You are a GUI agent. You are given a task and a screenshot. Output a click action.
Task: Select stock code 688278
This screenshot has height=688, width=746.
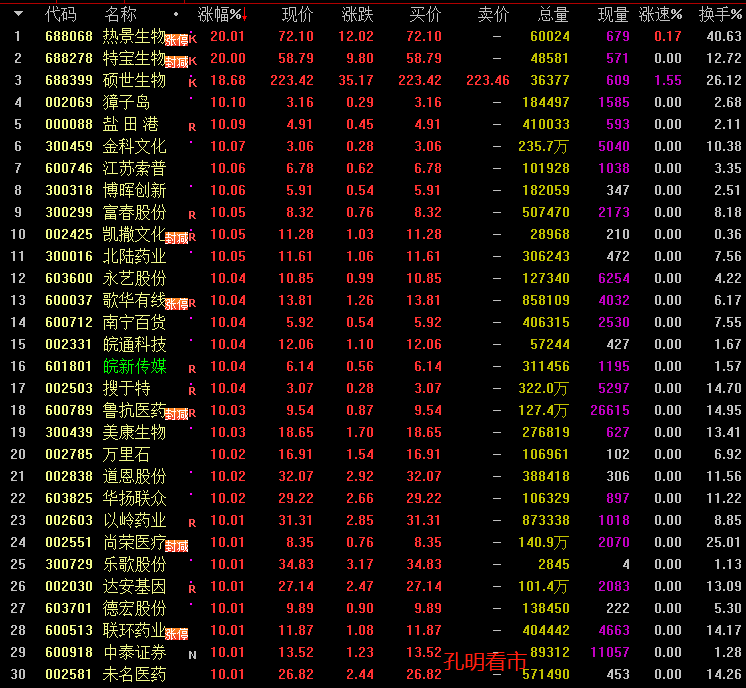(69, 58)
